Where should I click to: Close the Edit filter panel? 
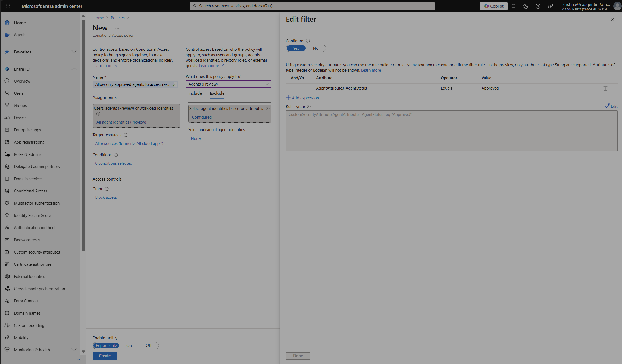click(x=612, y=20)
